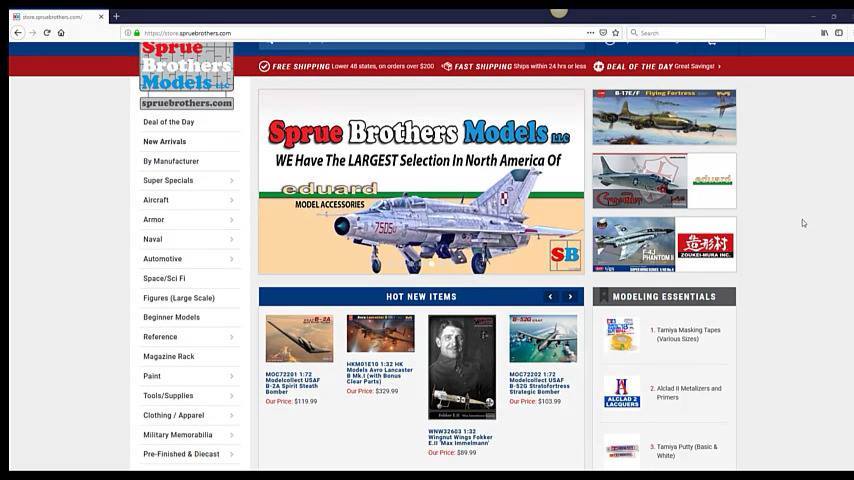The image size is (854, 480).
Task: Click the main eduard MiG-21 banner
Action: (421, 182)
